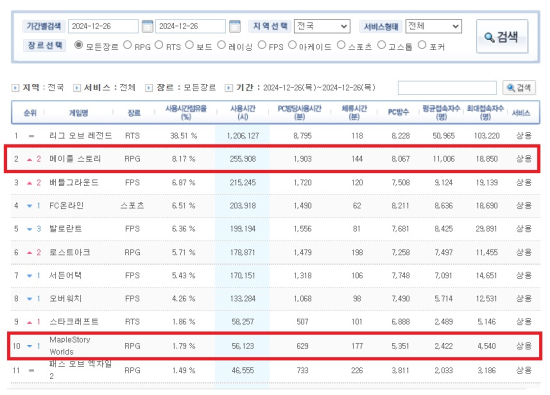Click the 56,123 usage hours cell
This screenshot has height=395, width=550.
click(243, 346)
